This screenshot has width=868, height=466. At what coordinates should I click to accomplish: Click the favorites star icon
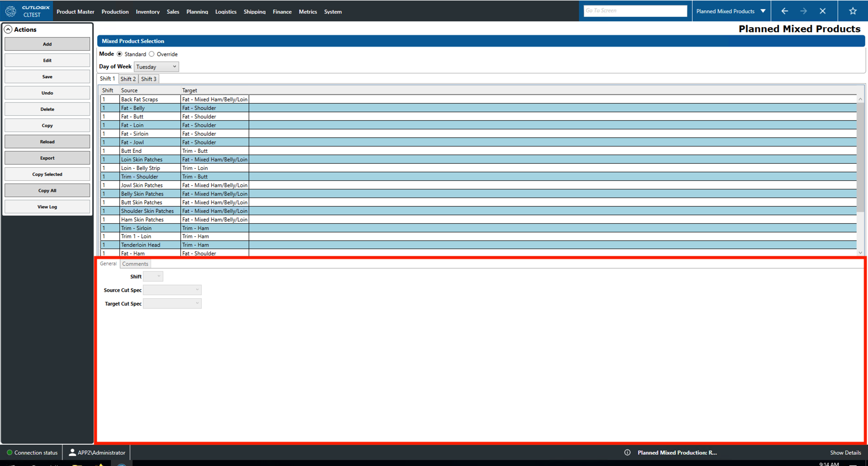pos(853,11)
